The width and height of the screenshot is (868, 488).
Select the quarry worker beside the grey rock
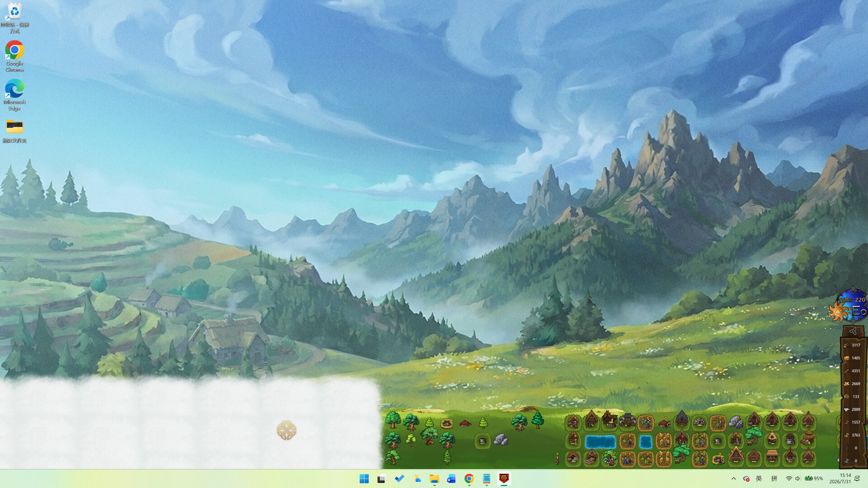click(736, 422)
